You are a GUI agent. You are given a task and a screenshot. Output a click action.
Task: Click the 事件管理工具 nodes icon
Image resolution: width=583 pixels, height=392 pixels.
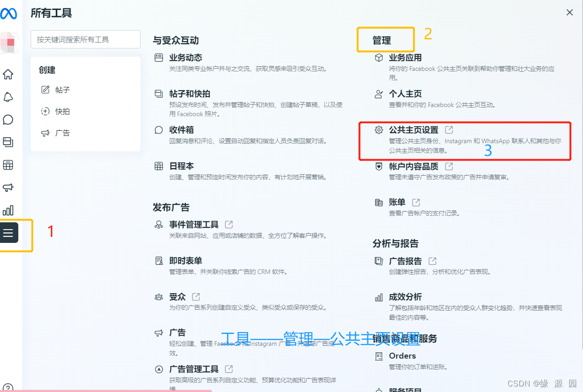point(159,225)
